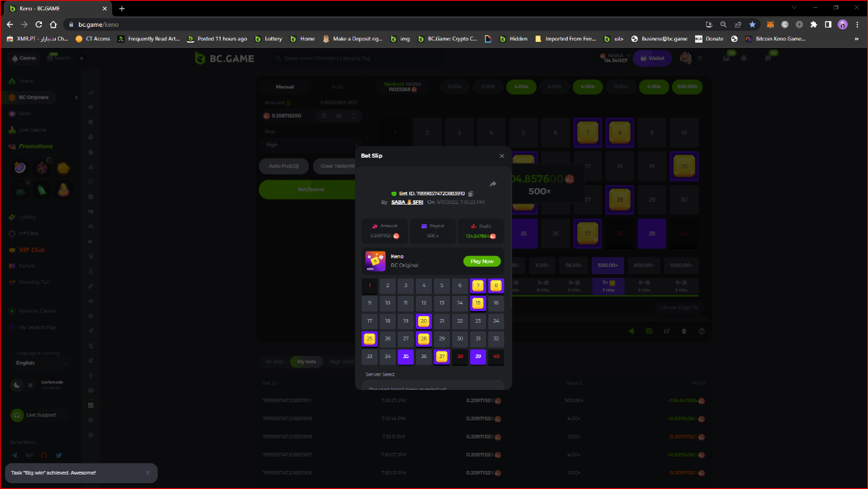The height and width of the screenshot is (489, 868).
Task: Click the share arrow in Bet Slip
Action: click(x=493, y=184)
